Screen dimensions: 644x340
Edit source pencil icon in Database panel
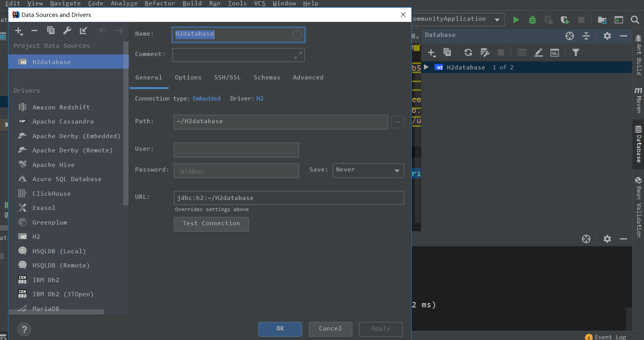pyautogui.click(x=538, y=53)
